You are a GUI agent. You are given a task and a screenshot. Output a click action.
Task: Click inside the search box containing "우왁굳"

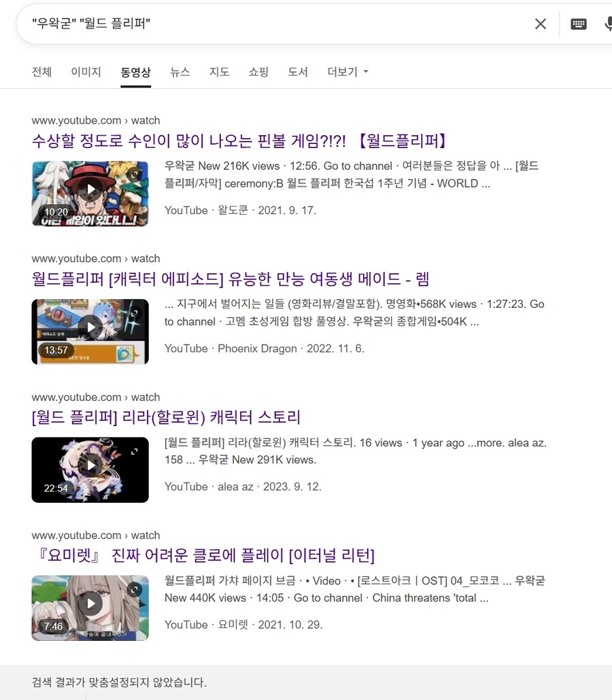277,24
